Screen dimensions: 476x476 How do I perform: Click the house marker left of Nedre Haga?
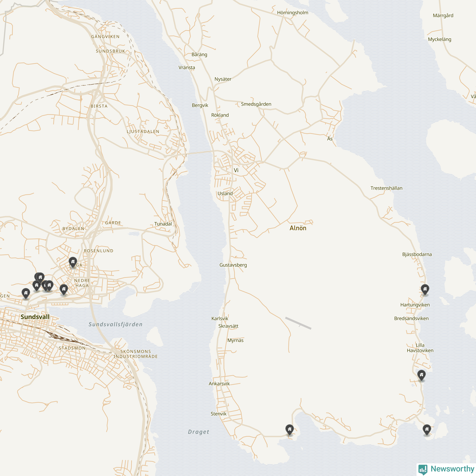64,289
